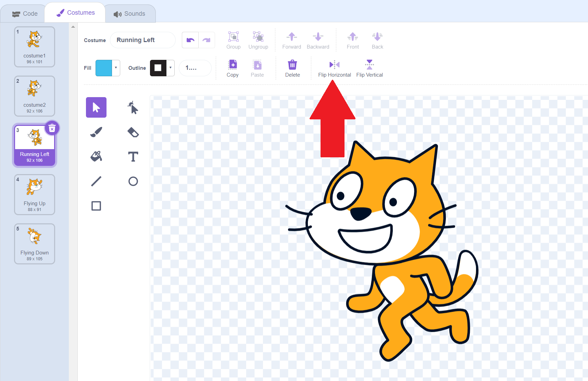Select the Text tool
The width and height of the screenshot is (588, 381).
133,157
